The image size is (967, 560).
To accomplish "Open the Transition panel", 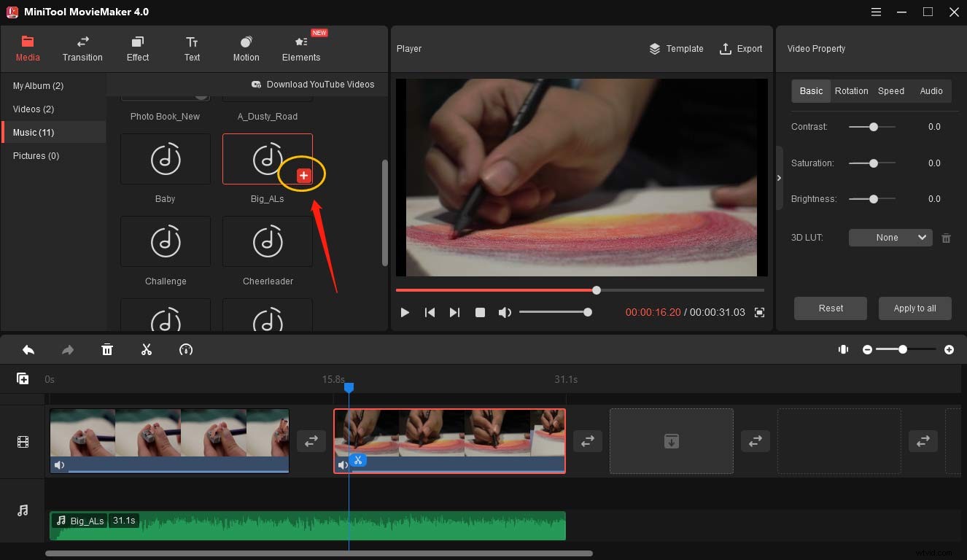I will (x=82, y=48).
